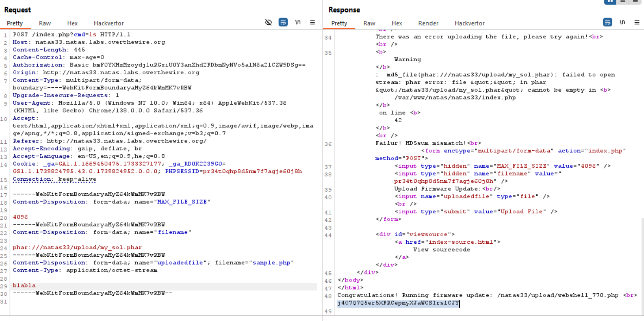
Task: Click the 'Request' panel title
Action: (x=17, y=10)
